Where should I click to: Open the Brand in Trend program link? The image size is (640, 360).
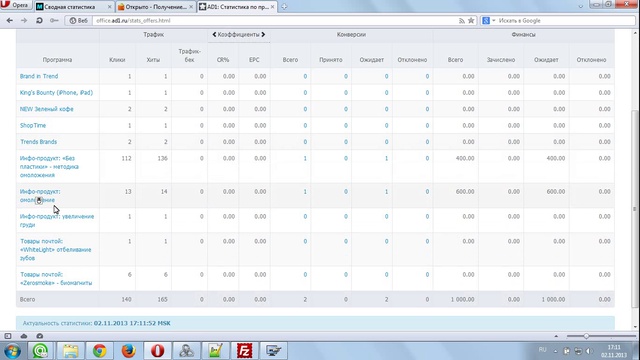point(39,76)
